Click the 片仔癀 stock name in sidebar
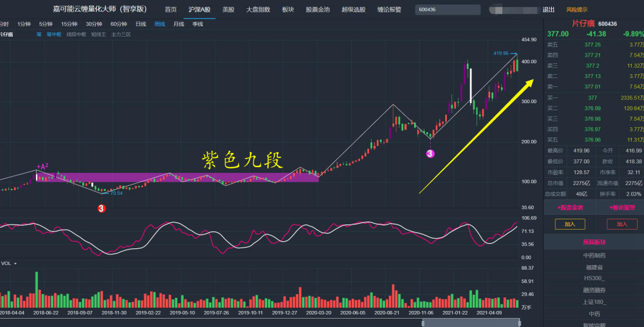644x327 pixels. click(x=583, y=23)
